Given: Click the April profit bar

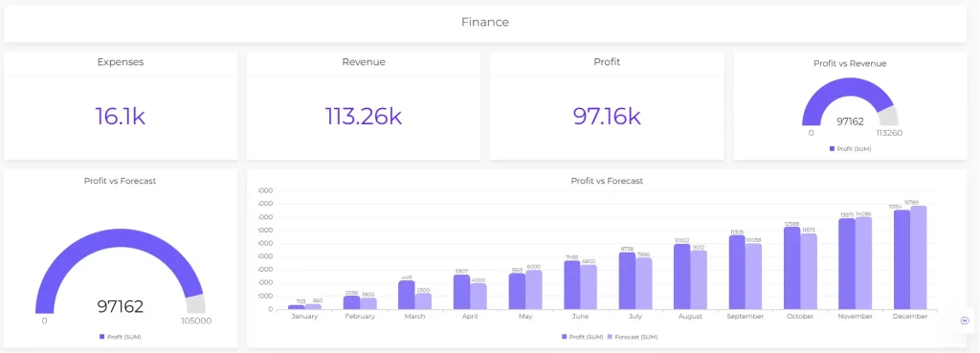Looking at the screenshot, I should (x=462, y=293).
